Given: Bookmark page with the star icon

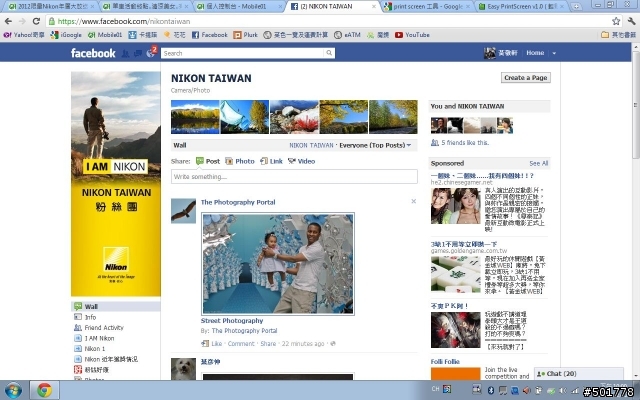Looking at the screenshot, I should click(x=616, y=21).
